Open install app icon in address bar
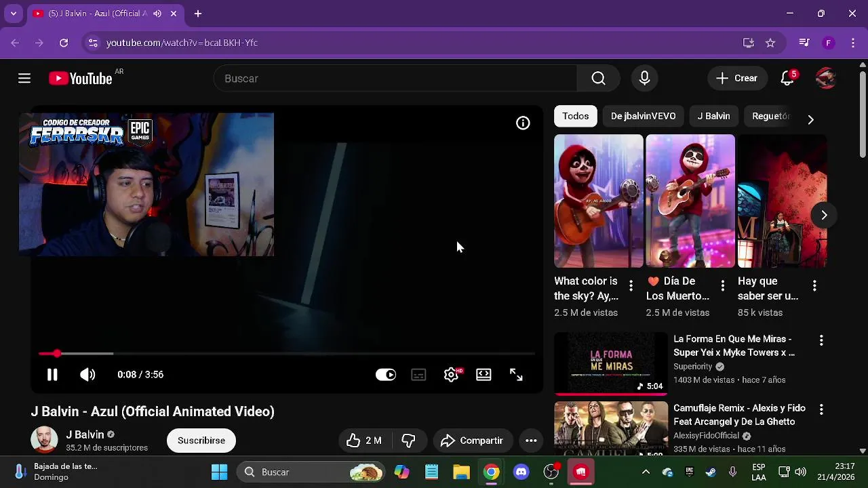 (749, 43)
